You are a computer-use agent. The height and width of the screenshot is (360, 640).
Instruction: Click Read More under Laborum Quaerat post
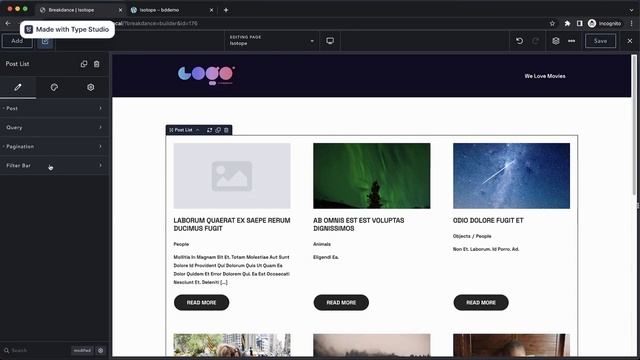201,302
